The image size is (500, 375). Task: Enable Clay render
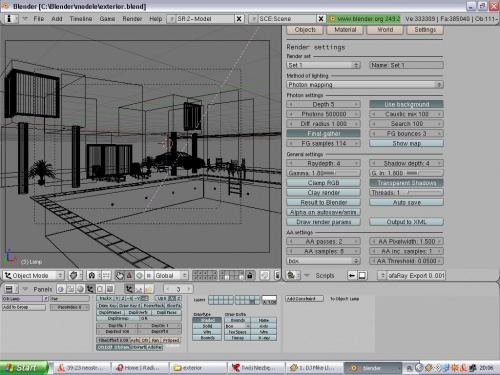pyautogui.click(x=323, y=192)
